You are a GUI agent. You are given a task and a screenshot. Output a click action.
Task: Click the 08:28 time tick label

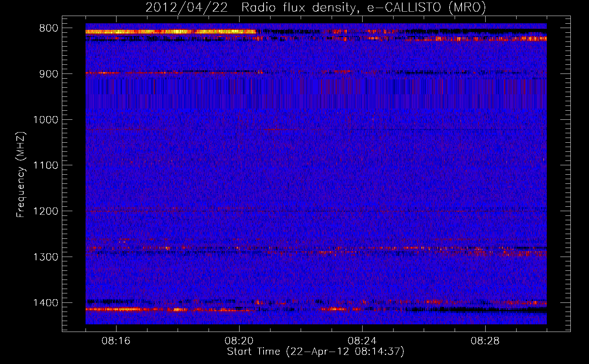485,341
